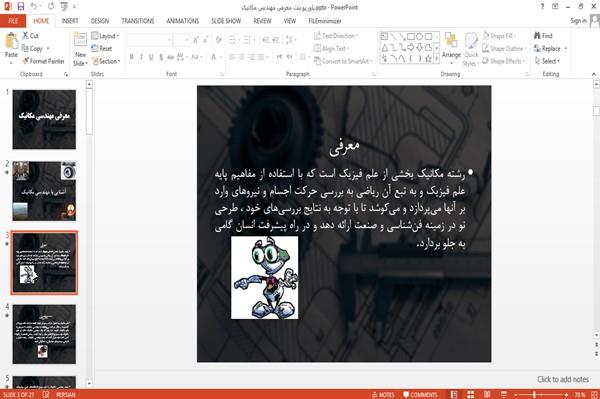Select slide 1 thumbnail
600x399 pixels.
click(x=44, y=119)
